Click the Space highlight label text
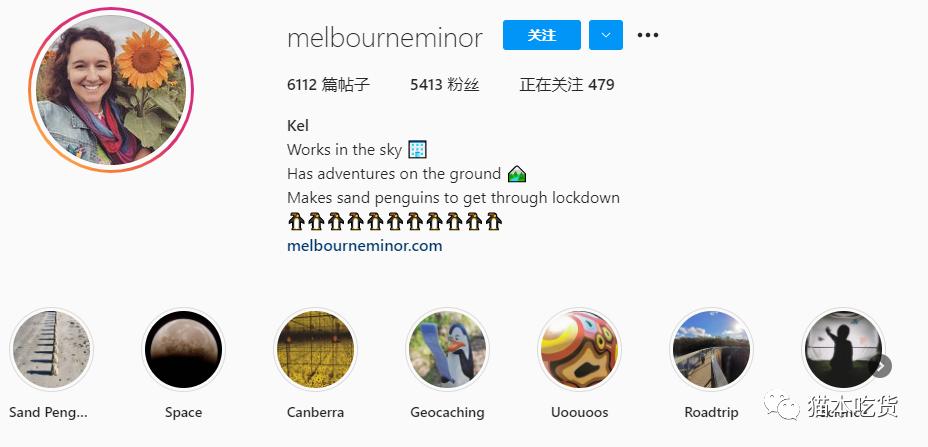 pos(183,413)
